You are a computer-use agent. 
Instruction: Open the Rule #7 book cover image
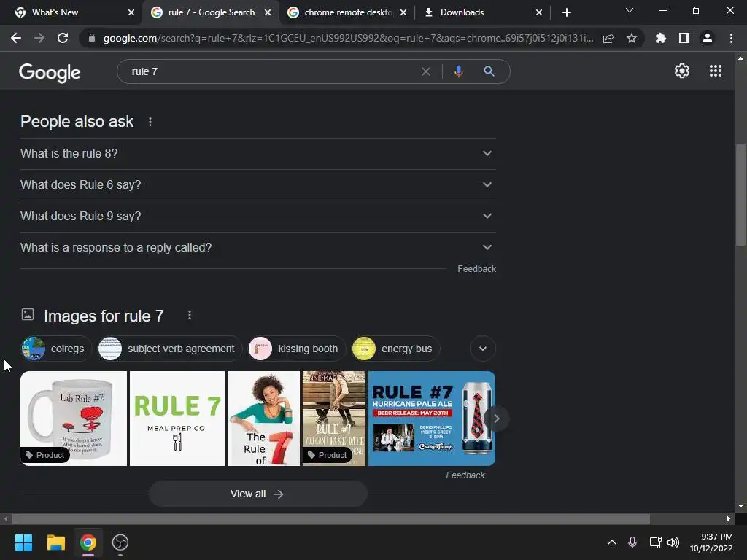(x=334, y=419)
